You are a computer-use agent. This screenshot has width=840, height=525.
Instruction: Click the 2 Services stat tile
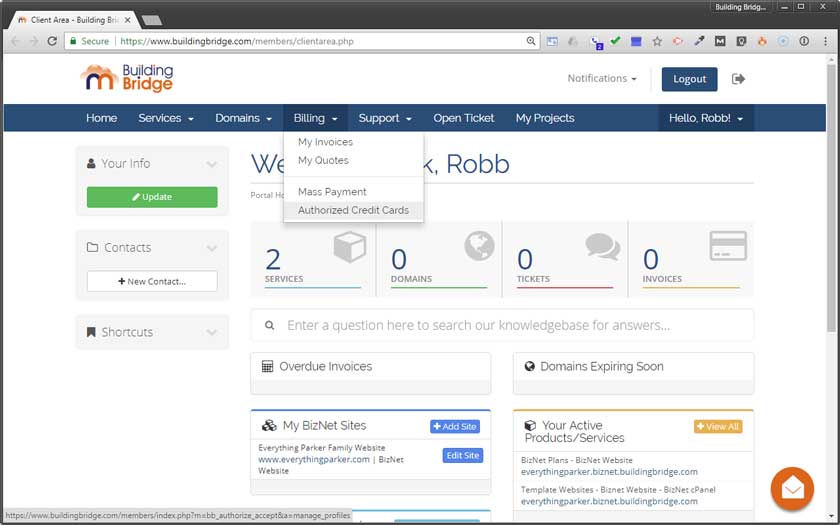(x=313, y=259)
